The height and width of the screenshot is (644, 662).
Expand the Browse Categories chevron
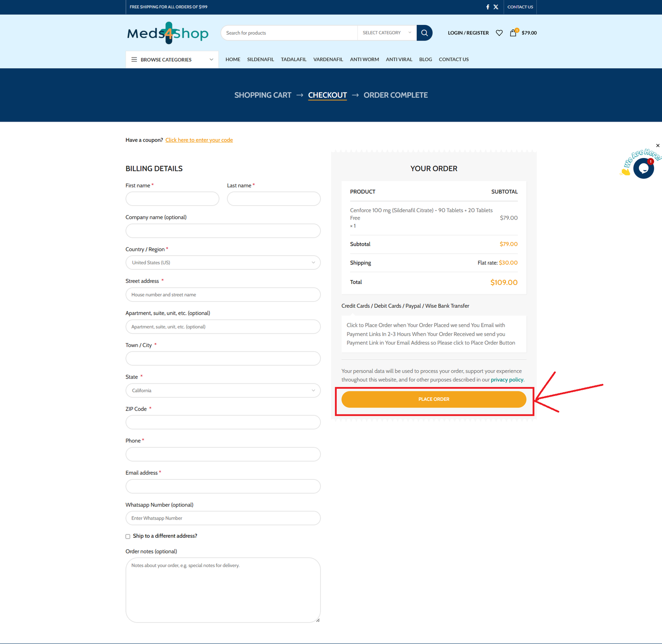(x=211, y=60)
